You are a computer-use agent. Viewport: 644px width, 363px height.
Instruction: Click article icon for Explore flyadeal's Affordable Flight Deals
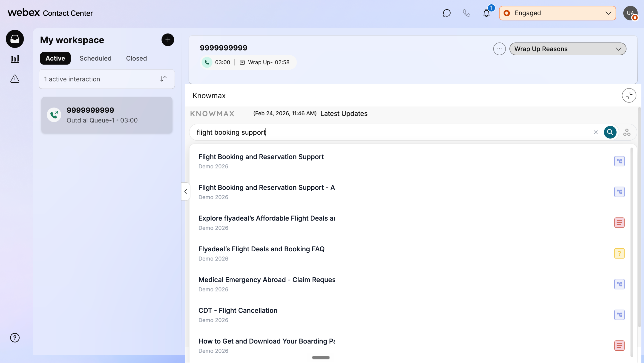click(x=619, y=223)
